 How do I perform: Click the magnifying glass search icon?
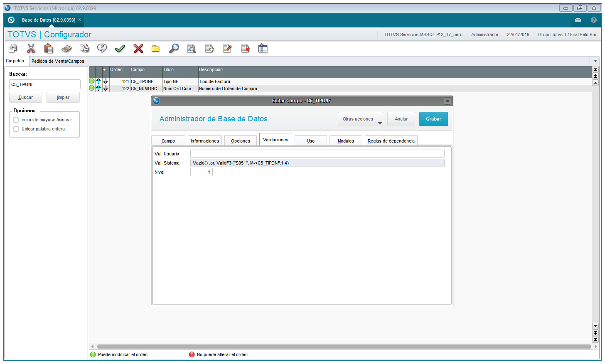click(x=174, y=49)
